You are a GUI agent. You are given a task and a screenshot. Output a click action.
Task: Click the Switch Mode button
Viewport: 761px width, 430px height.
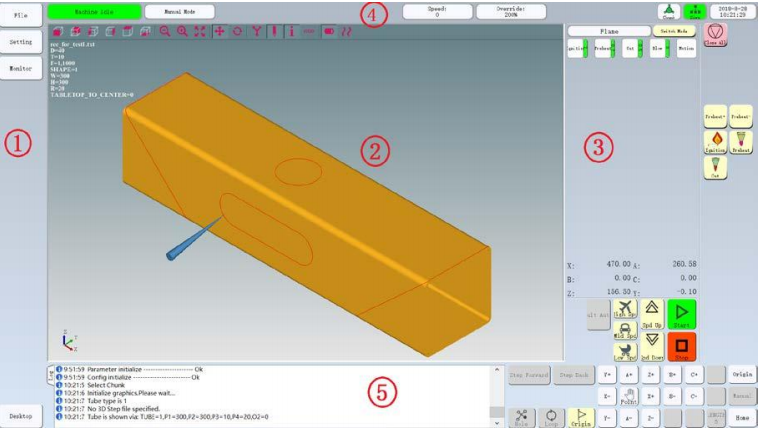pos(673,32)
